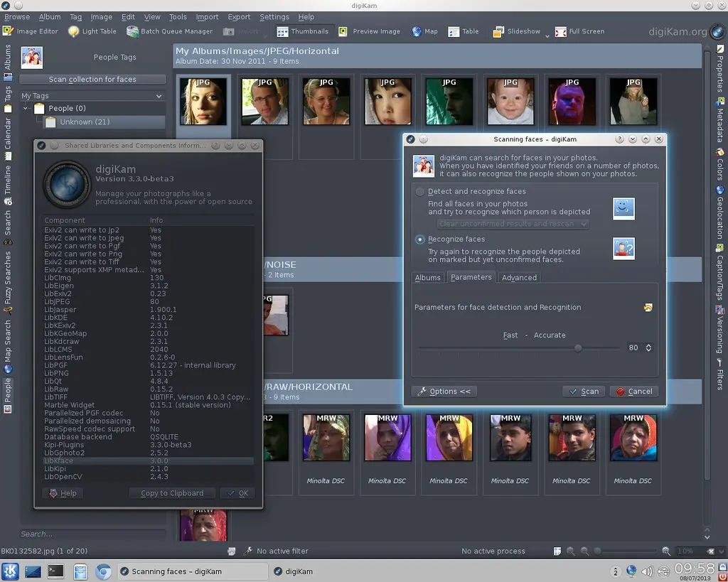Enter Full Screen mode

(x=580, y=31)
